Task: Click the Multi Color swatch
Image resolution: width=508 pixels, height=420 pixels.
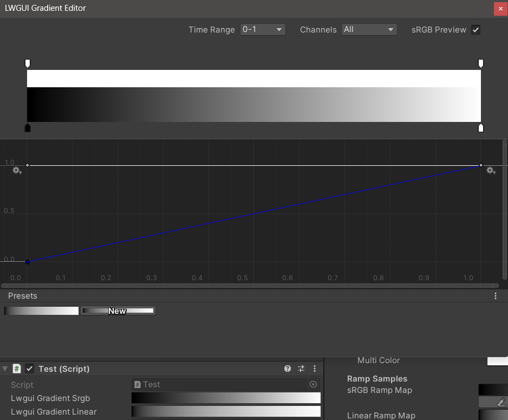Action: (x=497, y=360)
